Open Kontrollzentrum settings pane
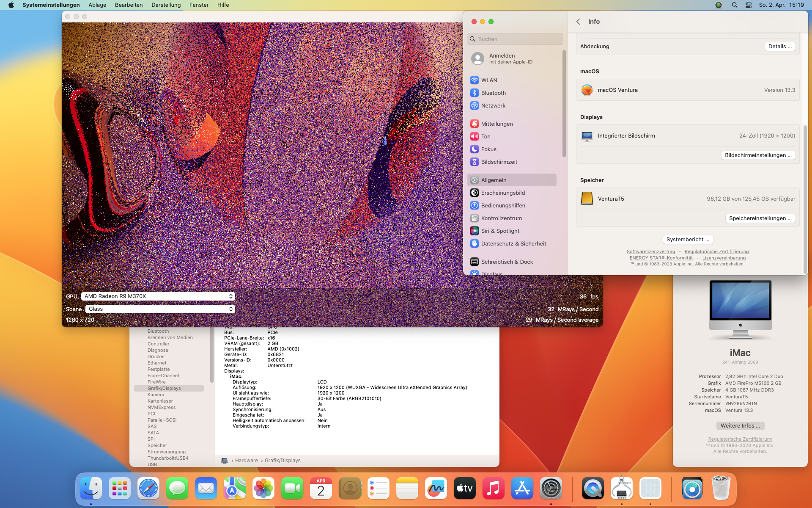812x508 pixels. click(x=501, y=218)
